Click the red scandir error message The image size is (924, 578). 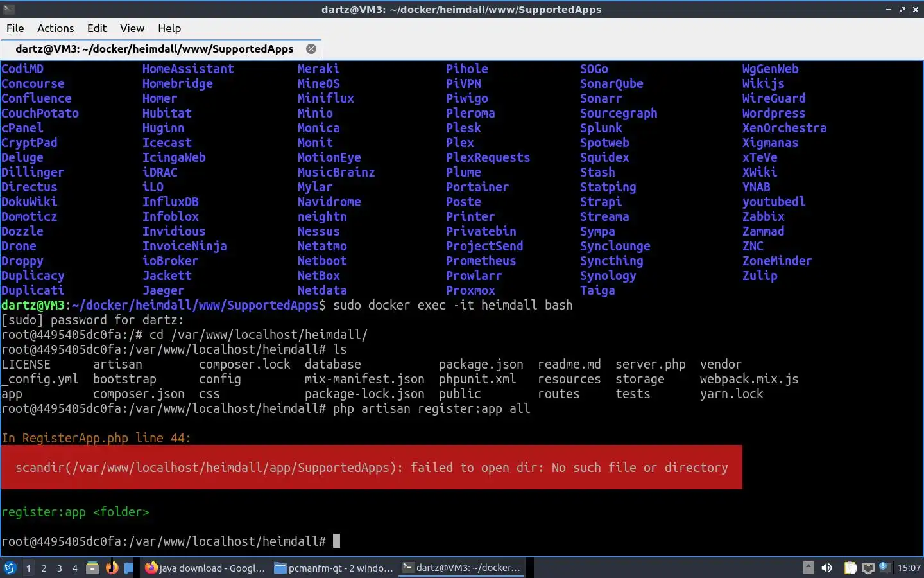point(372,468)
